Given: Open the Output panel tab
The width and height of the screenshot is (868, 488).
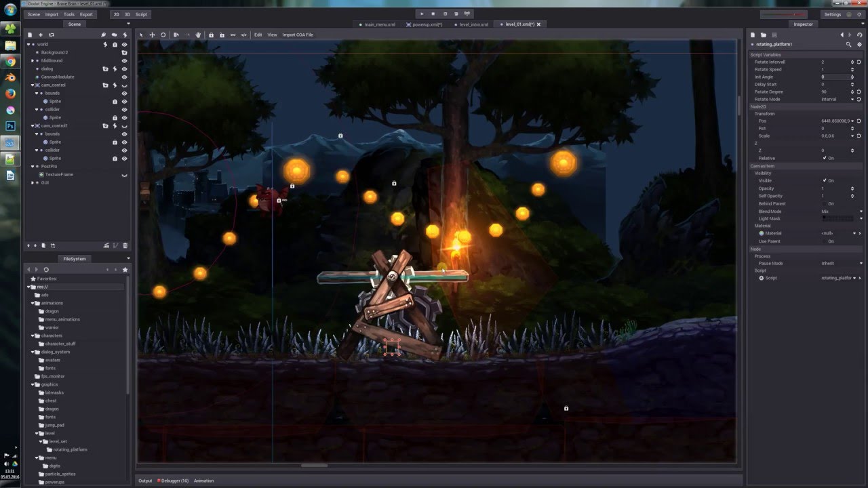Looking at the screenshot, I should coord(145,481).
